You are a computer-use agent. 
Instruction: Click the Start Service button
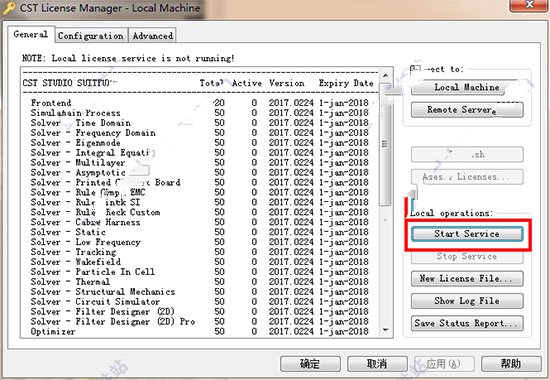(467, 234)
